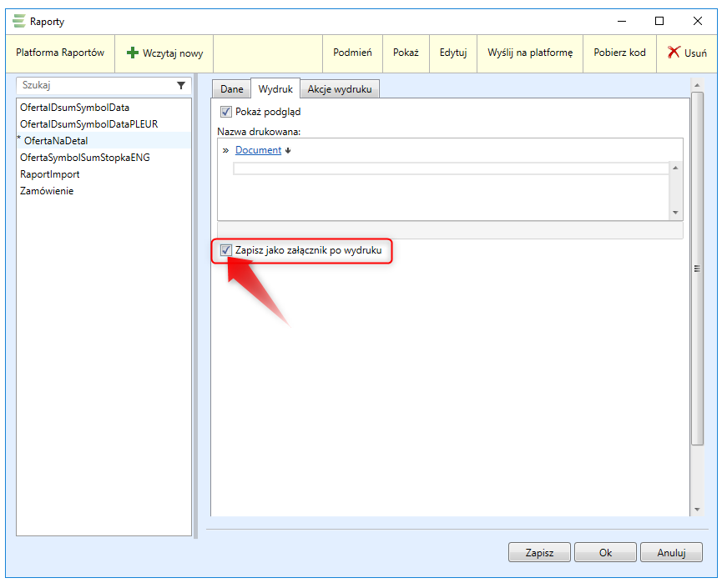Click the double chevron beside Document
Image resolution: width=727 pixels, height=588 pixels.
pos(225,150)
